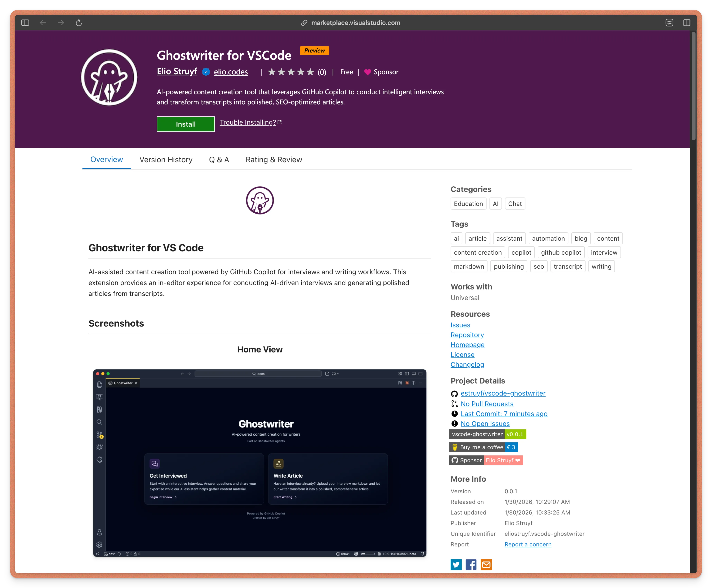Click the Ghostwriter logo in header
Screen dimensions: 712x588
click(x=109, y=78)
